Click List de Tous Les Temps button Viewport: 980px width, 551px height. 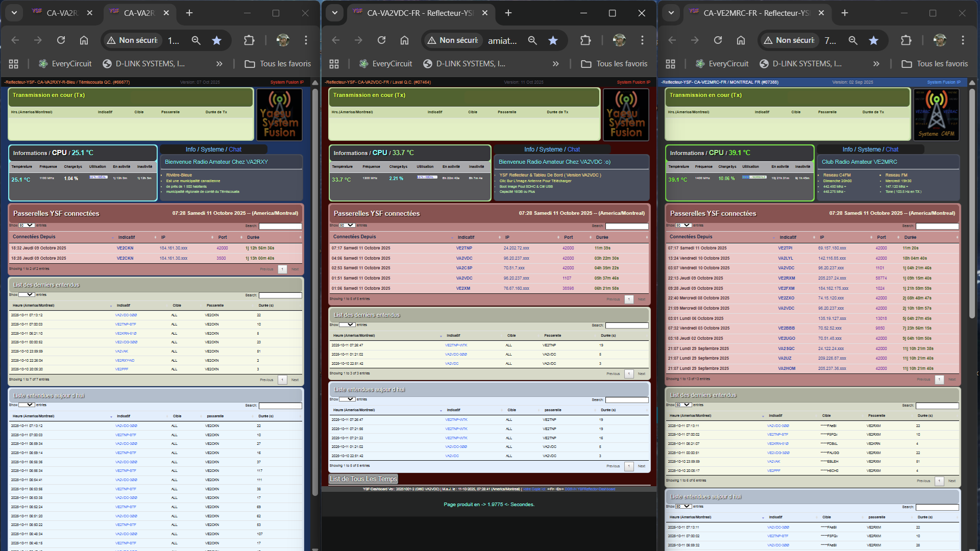363,479
